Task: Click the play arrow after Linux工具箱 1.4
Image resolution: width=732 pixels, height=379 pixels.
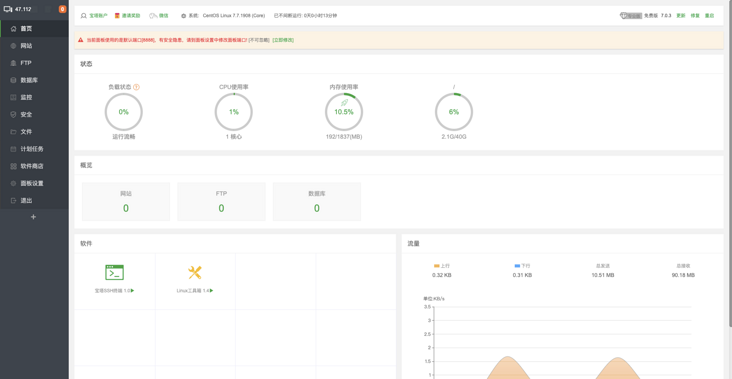Action: point(211,291)
